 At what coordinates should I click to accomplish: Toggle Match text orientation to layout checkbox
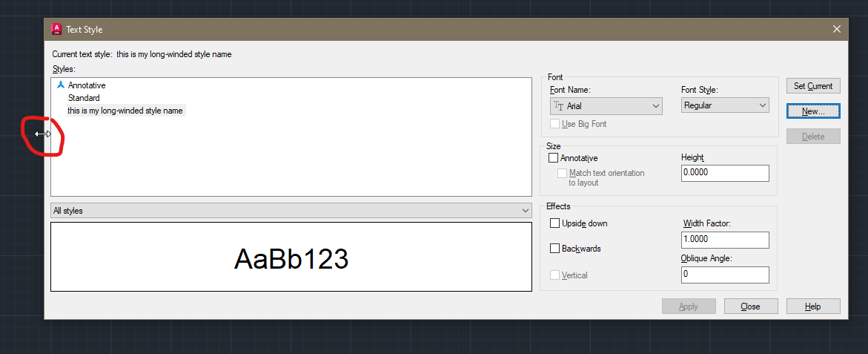coord(563,173)
